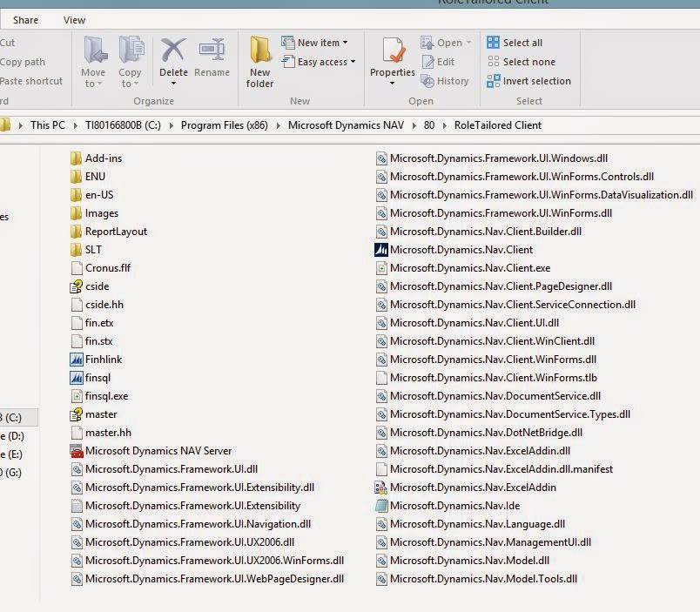Select the Finhlink file
Screen dimensions: 700x612
pyautogui.click(x=98, y=360)
